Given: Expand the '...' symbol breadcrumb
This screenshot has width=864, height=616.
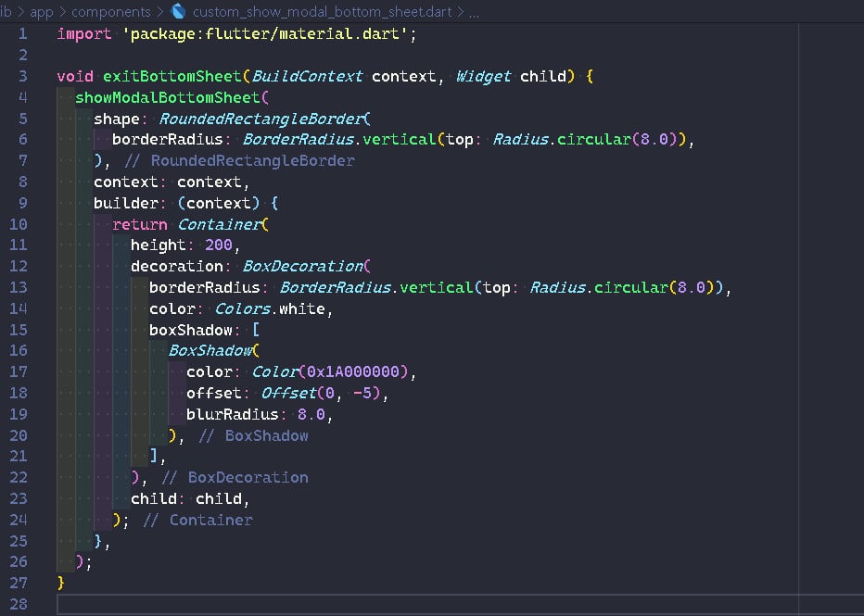Looking at the screenshot, I should point(474,12).
